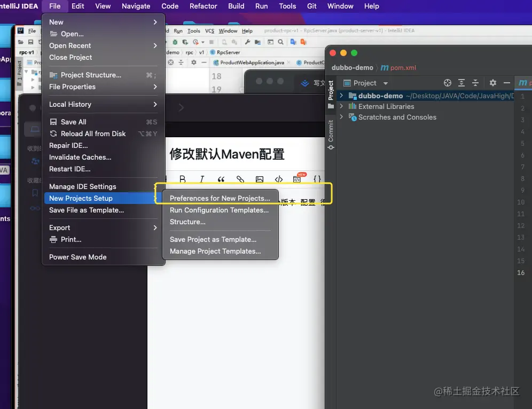
Task: Click Close Project menu item
Action: (x=103, y=57)
